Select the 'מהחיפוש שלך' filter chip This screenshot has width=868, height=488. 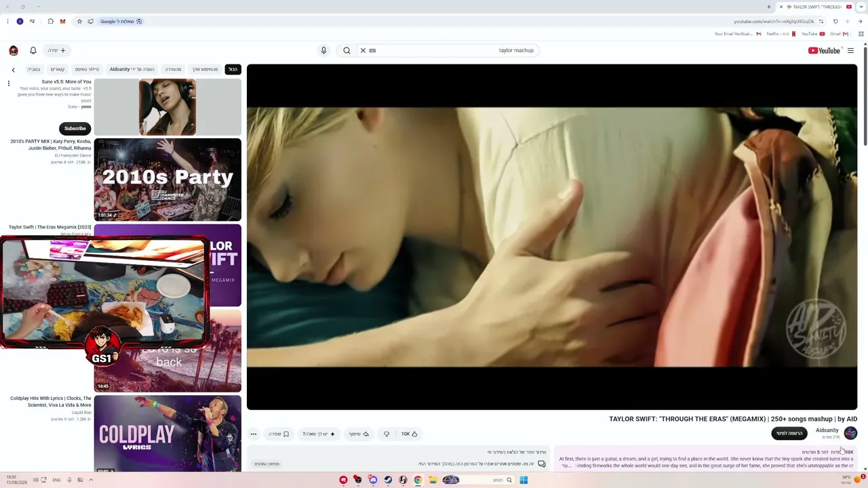[205, 69]
